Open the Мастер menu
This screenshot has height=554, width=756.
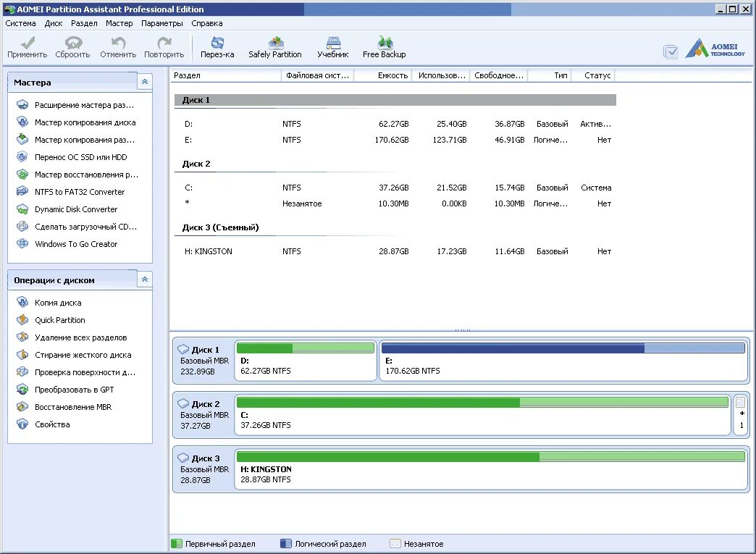(x=119, y=23)
